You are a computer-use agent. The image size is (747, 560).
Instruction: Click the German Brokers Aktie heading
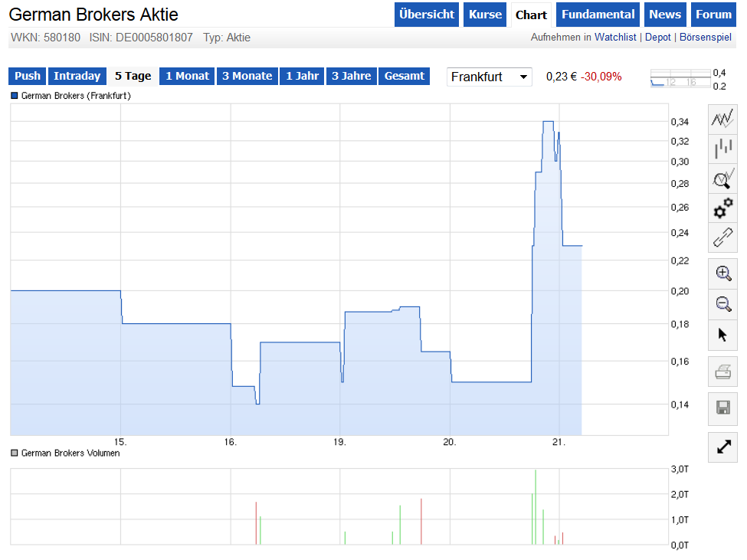(x=93, y=15)
